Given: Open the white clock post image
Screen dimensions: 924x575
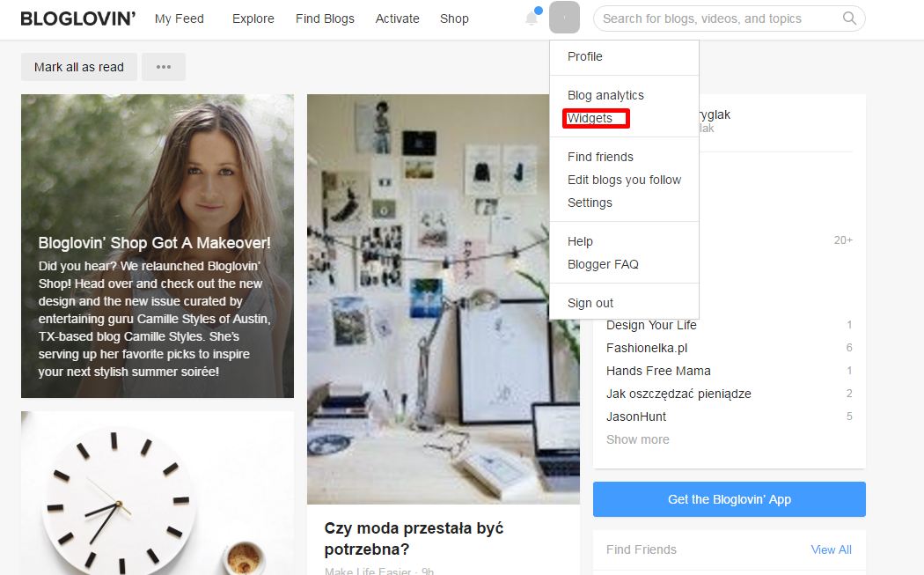Looking at the screenshot, I should pos(158,493).
